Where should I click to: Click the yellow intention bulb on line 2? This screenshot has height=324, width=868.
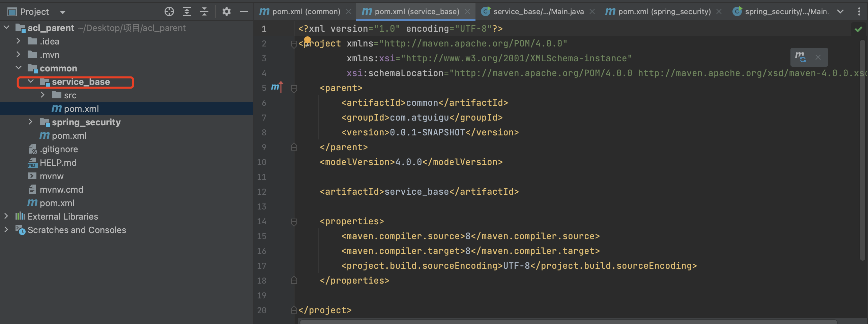307,40
